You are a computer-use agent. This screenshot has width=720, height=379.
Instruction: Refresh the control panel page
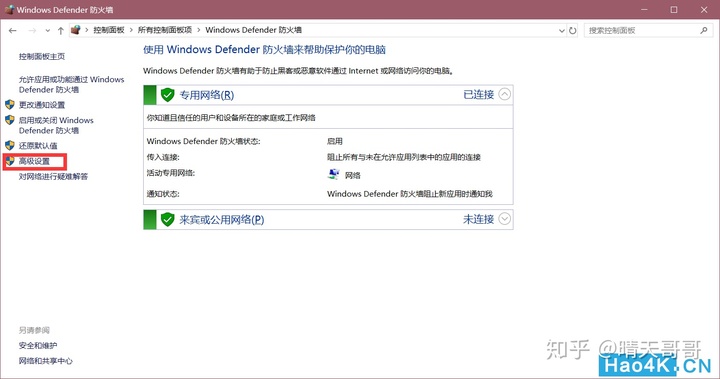pos(573,30)
